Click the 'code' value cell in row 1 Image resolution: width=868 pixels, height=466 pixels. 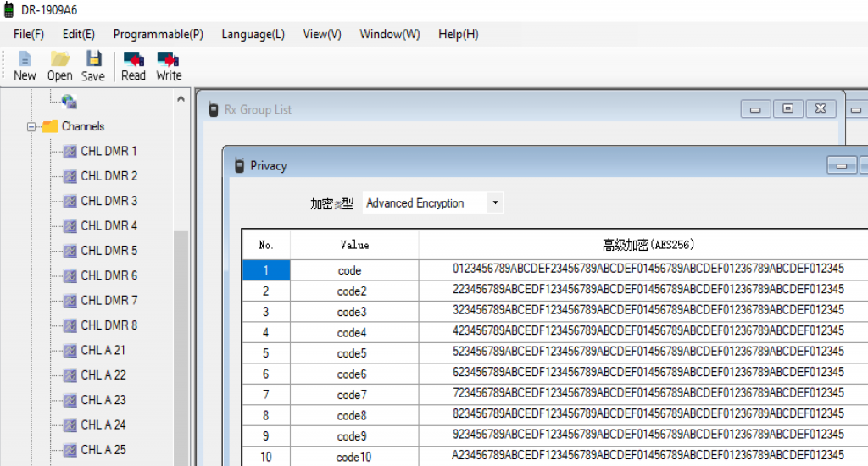point(354,270)
